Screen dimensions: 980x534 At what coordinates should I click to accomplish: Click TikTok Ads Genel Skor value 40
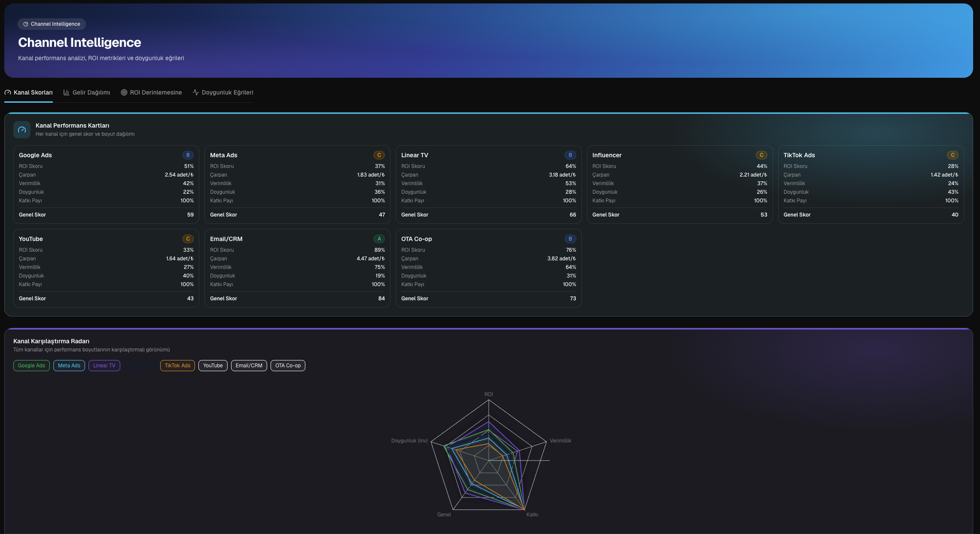coord(955,215)
